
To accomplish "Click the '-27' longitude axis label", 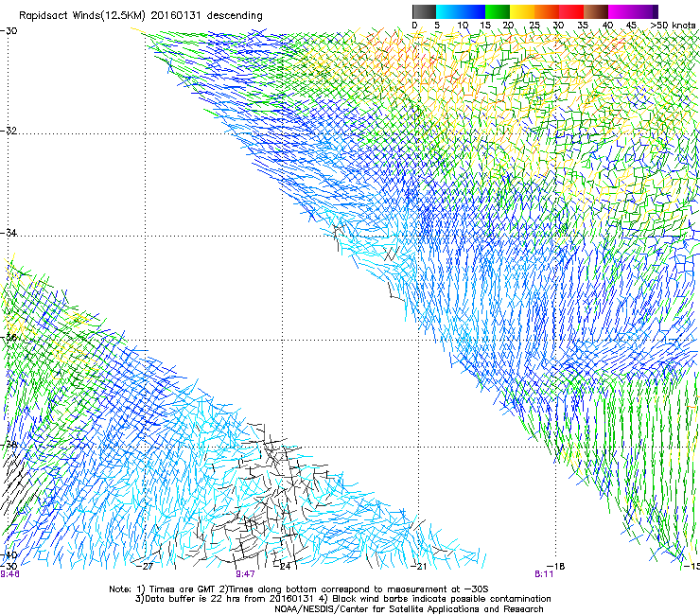I will 145,566.
